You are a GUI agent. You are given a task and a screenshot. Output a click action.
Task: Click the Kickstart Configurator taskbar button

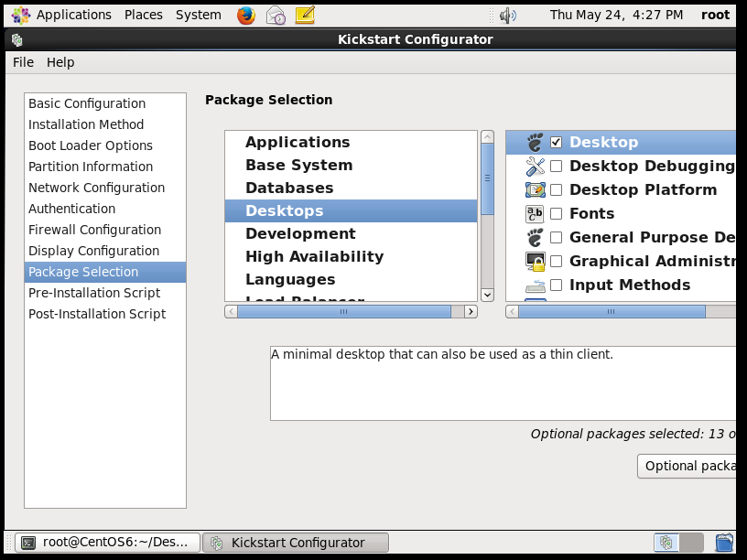(x=296, y=543)
